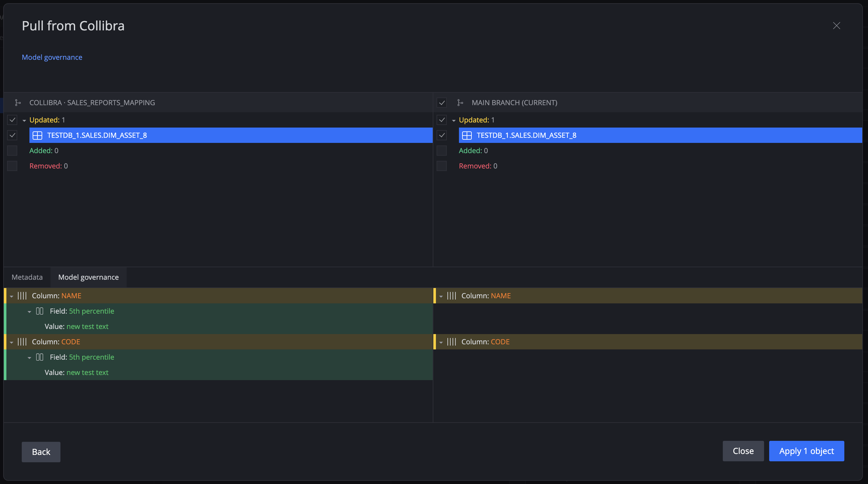Viewport: 868px width, 484px height.
Task: Click the Close button
Action: 743,451
